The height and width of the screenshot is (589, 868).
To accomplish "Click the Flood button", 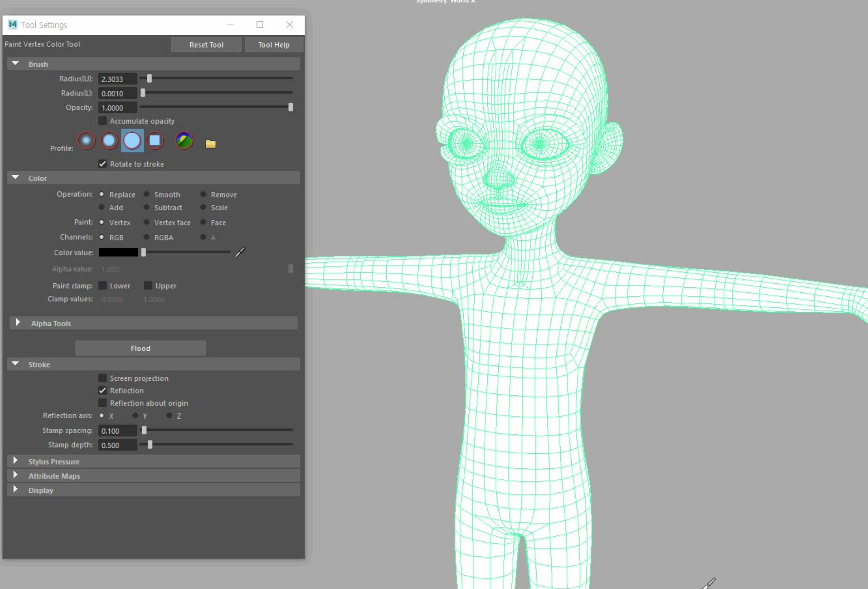I will 140,348.
